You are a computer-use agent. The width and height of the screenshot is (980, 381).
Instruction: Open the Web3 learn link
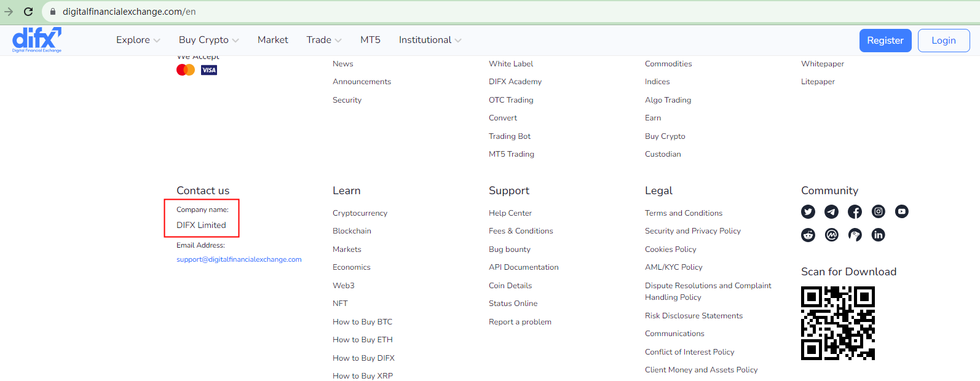click(x=344, y=286)
